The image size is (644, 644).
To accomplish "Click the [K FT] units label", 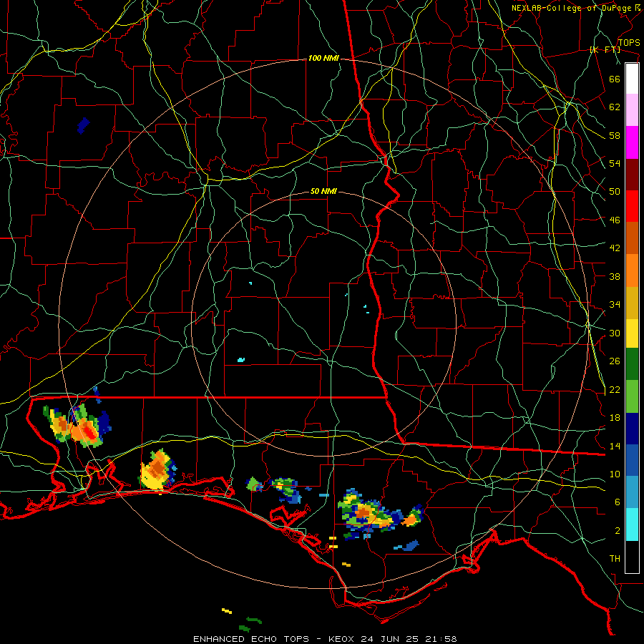I will [605, 50].
